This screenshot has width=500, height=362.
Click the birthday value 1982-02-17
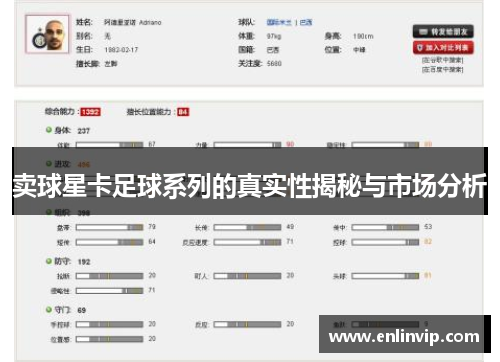[121, 50]
